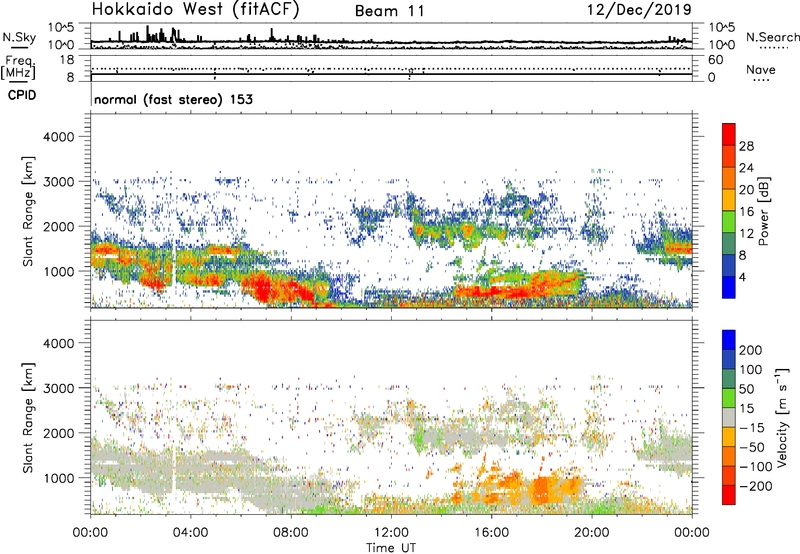Click the 'CPID' label
The height and width of the screenshot is (554, 800).
(x=22, y=95)
